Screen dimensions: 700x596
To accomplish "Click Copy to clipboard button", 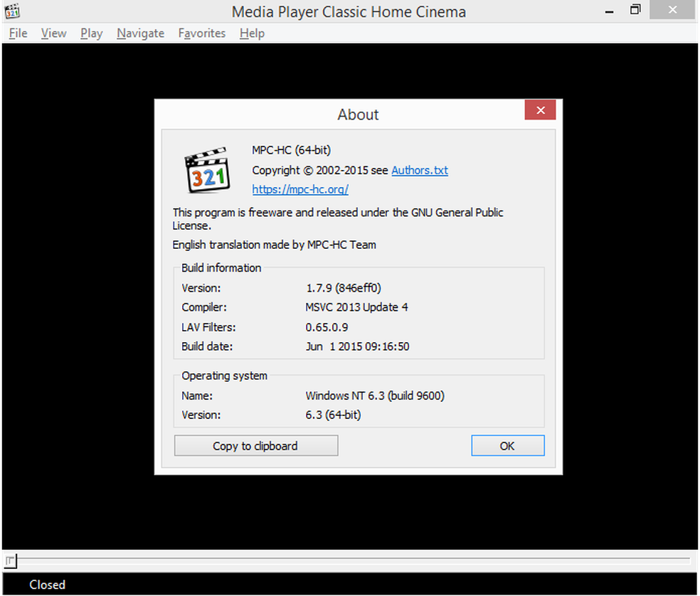I will point(256,445).
